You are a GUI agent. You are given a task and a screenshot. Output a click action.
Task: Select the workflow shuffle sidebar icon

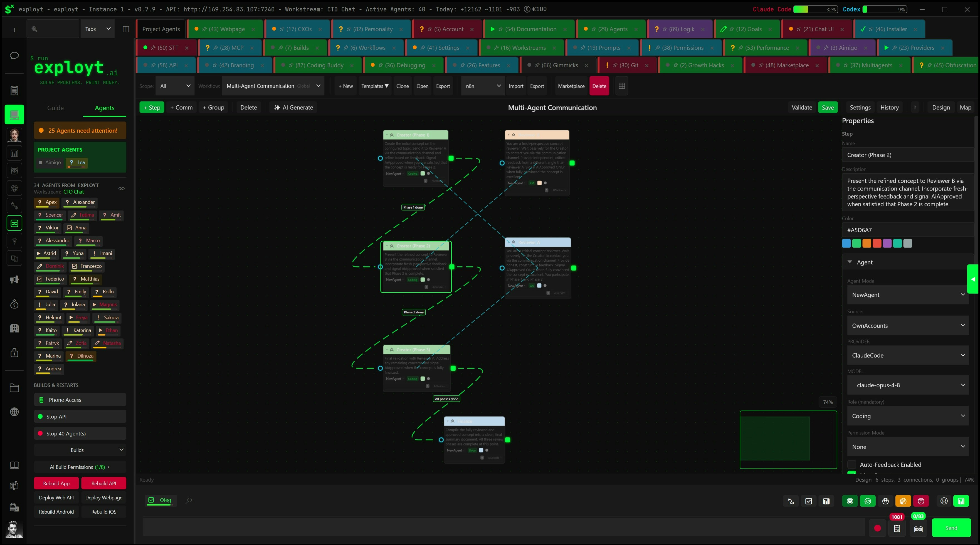point(14,223)
